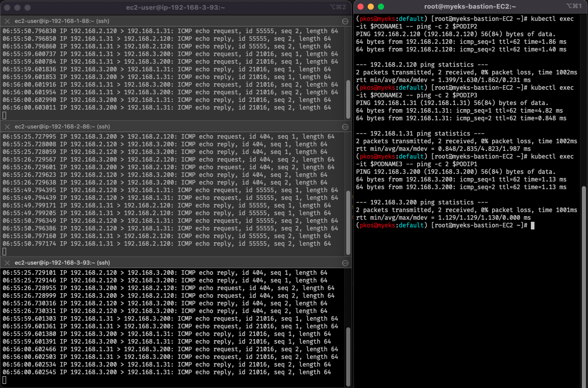Click the hollow cursor in the ip-192-168-2-86 pane
588x388 pixels.
5,251
